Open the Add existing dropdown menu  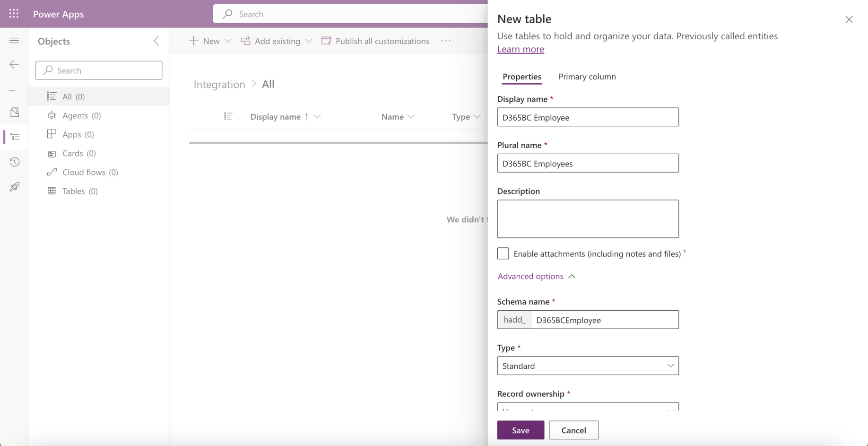[x=309, y=41]
